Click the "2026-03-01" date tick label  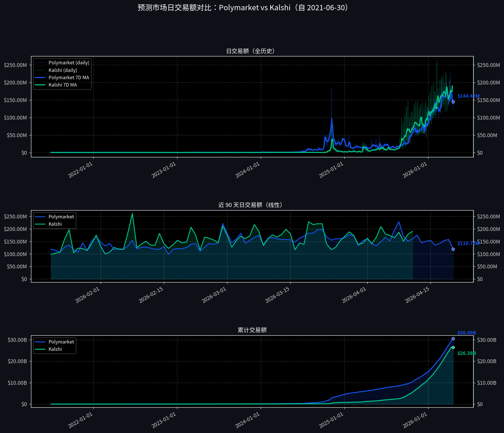tap(214, 295)
